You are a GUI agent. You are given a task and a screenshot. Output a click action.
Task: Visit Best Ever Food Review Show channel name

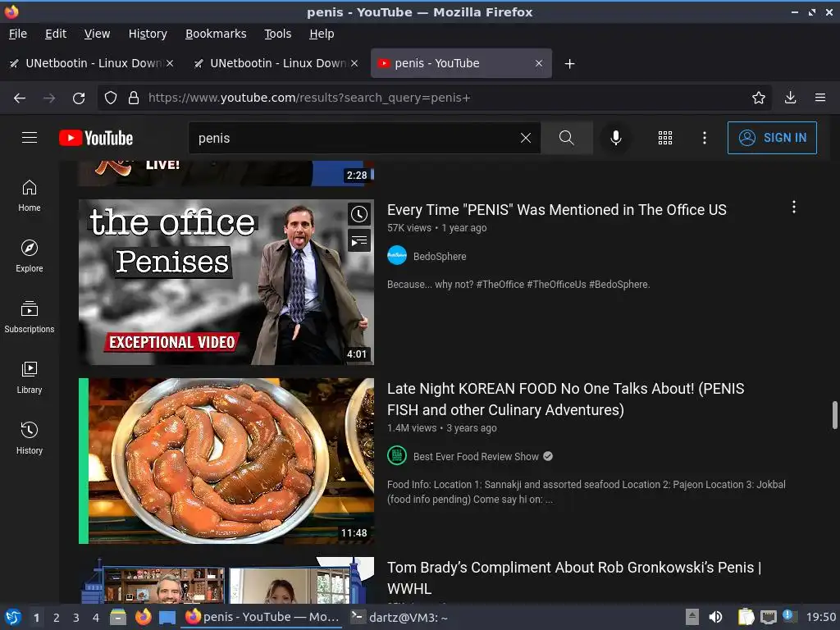click(476, 456)
